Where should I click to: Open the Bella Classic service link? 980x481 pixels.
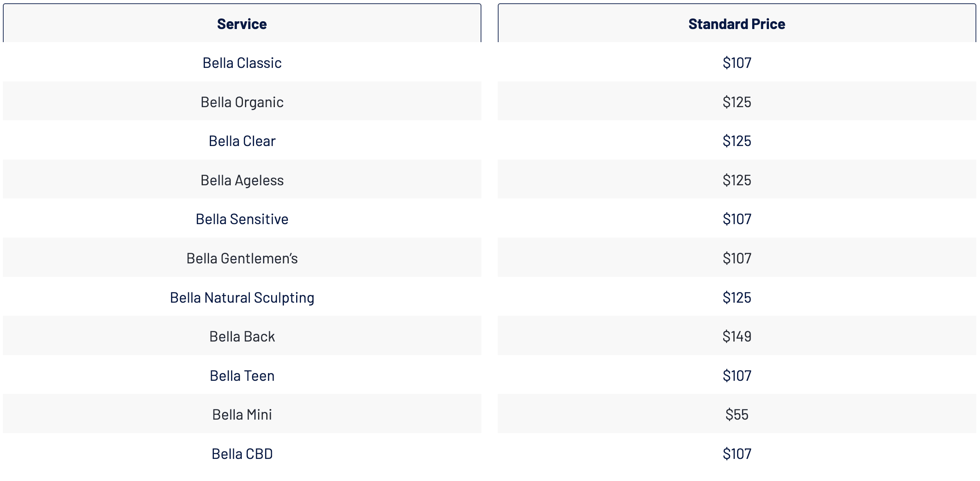242,63
